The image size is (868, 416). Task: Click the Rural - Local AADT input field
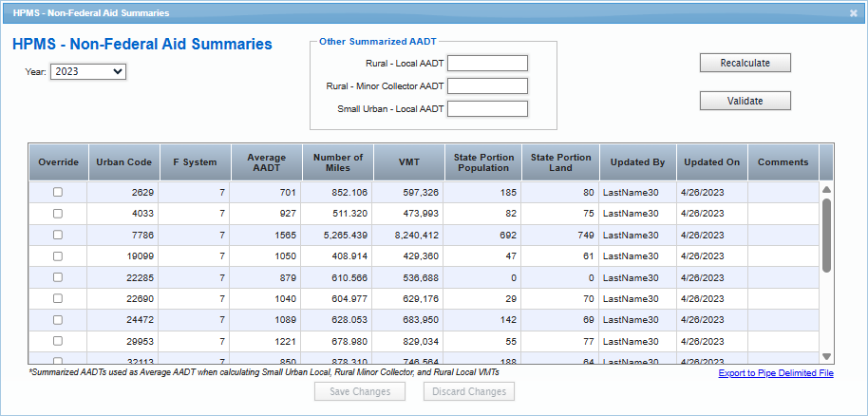[x=488, y=64]
